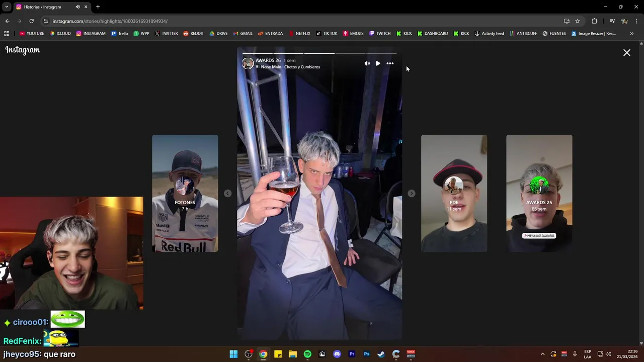Go to the previous story using left arrow
The width and height of the screenshot is (644, 362).
(x=227, y=193)
